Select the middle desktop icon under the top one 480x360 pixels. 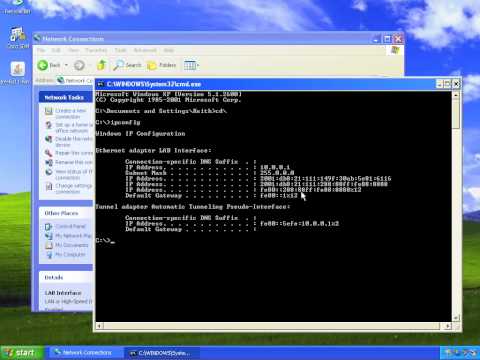tap(17, 38)
